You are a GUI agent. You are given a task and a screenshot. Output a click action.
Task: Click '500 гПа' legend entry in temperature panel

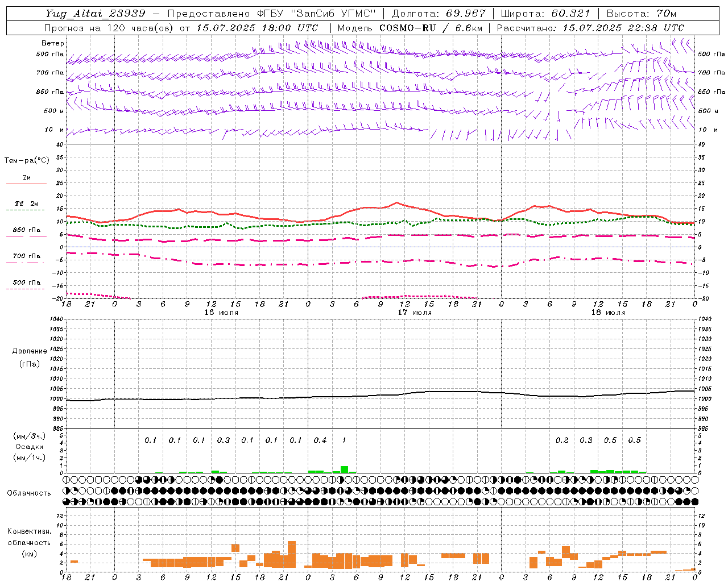(x=27, y=282)
